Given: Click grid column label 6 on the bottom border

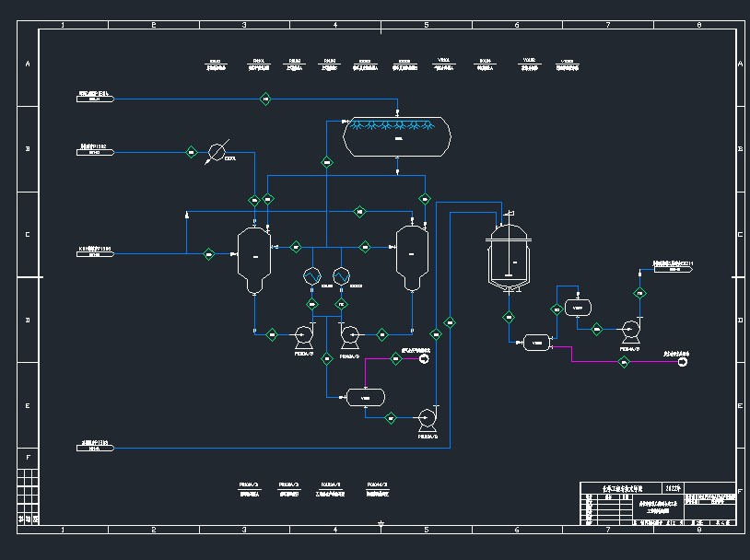Looking at the screenshot, I should [x=517, y=530].
